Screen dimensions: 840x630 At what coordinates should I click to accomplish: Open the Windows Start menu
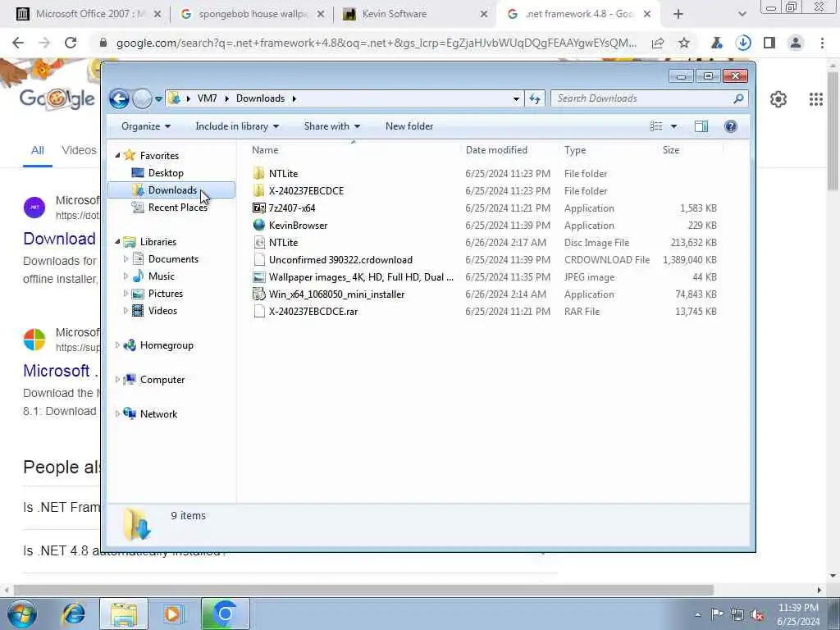pos(21,614)
